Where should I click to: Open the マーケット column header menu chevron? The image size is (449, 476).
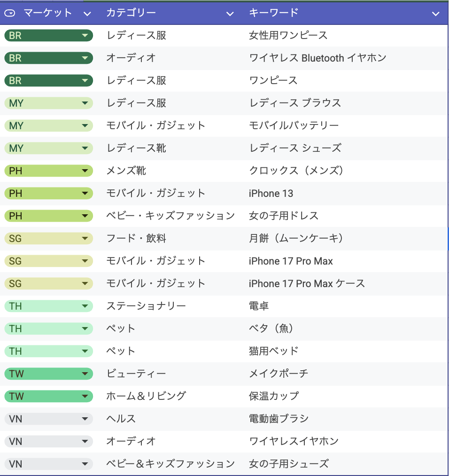point(87,14)
